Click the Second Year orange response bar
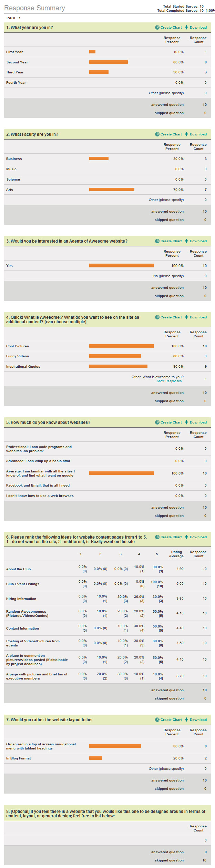This screenshot has width=215, height=868. click(x=108, y=62)
